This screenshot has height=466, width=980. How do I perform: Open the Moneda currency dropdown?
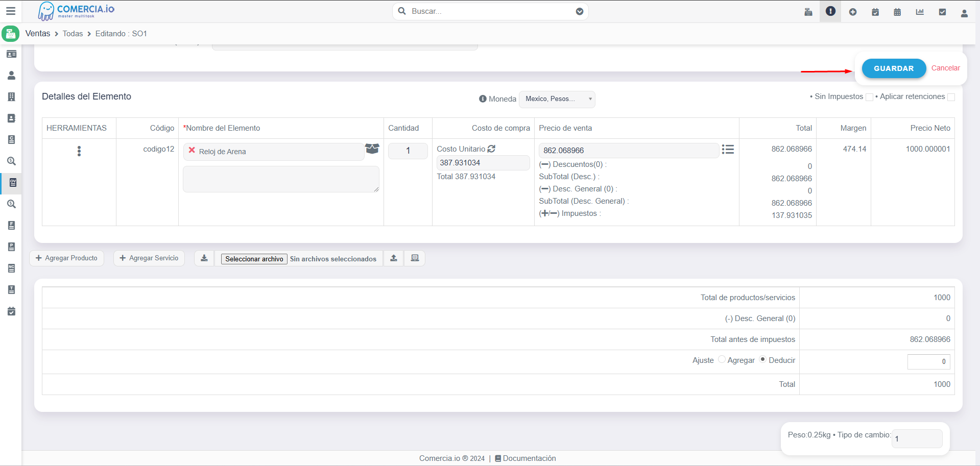tap(557, 99)
